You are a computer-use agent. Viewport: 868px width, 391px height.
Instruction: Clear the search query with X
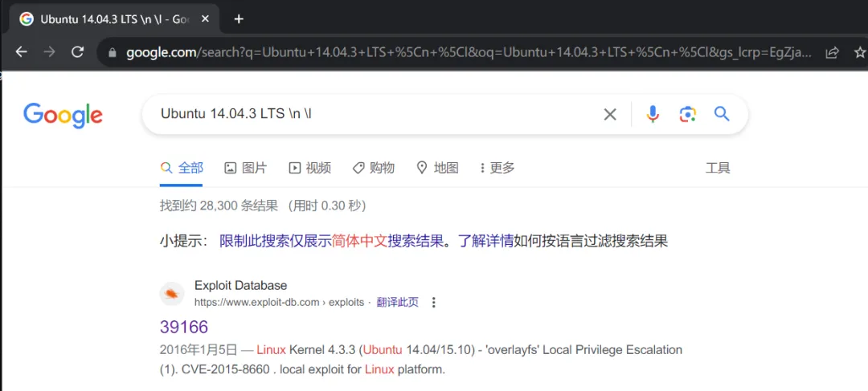pyautogui.click(x=609, y=115)
